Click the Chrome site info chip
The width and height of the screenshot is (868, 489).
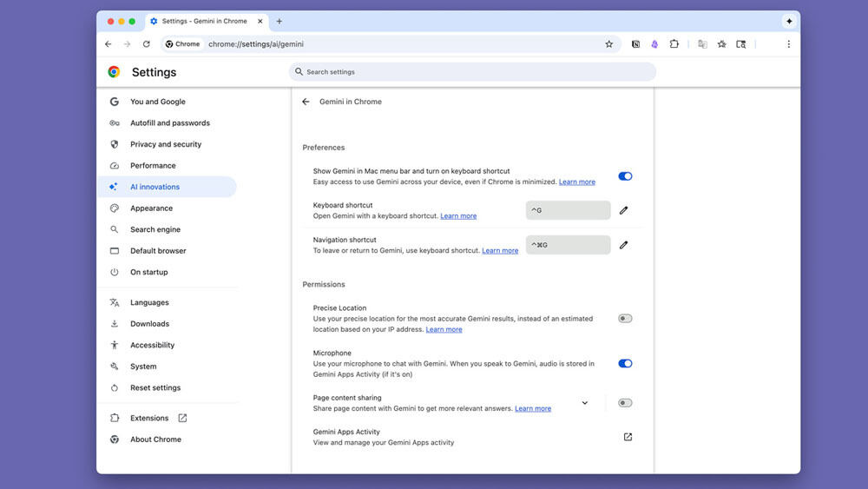[182, 44]
